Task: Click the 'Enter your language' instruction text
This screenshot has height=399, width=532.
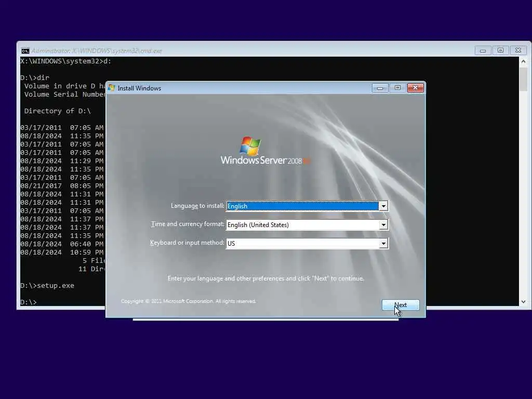Action: (265, 278)
